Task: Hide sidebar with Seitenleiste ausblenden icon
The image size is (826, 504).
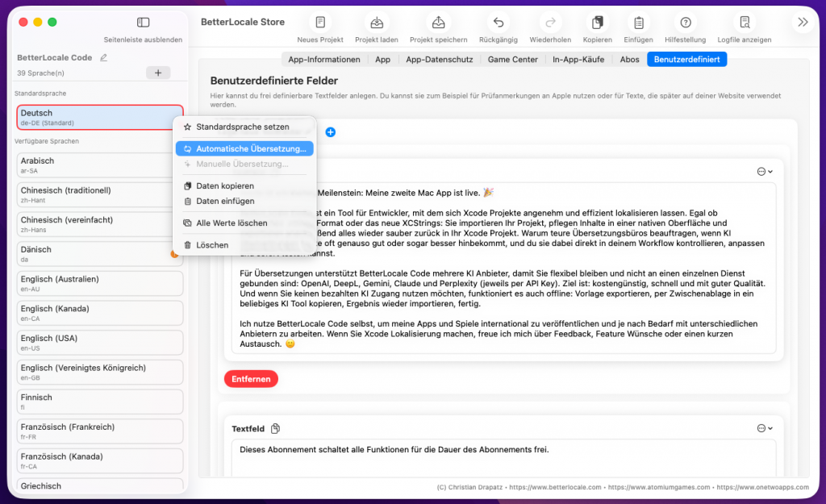Action: click(x=143, y=23)
